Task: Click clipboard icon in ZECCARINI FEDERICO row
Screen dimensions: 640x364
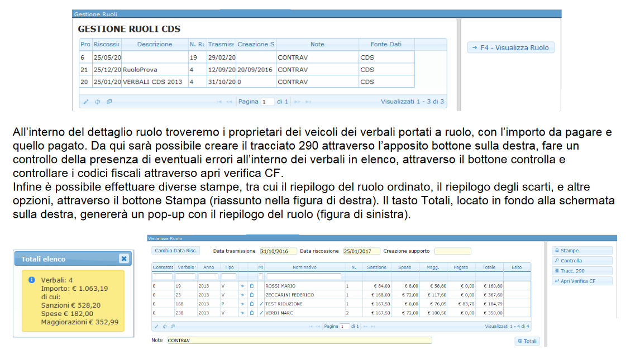Action: point(252,295)
